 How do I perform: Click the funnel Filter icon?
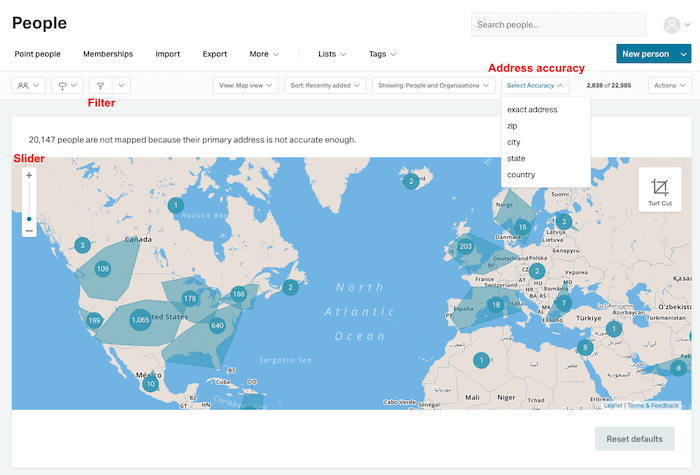100,86
